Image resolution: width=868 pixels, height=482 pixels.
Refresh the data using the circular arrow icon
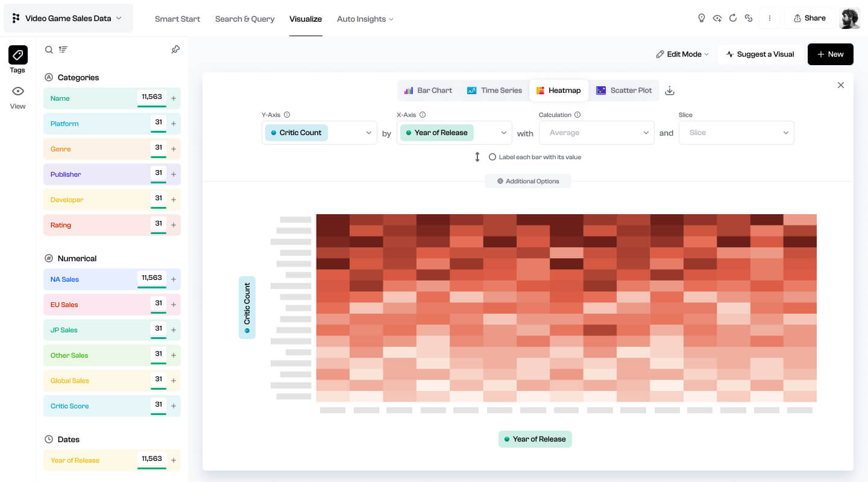733,18
